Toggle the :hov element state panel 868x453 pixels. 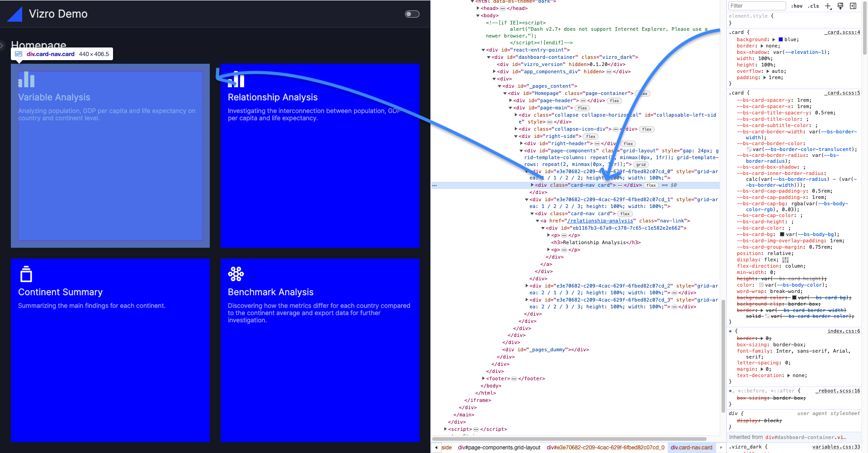[797, 6]
